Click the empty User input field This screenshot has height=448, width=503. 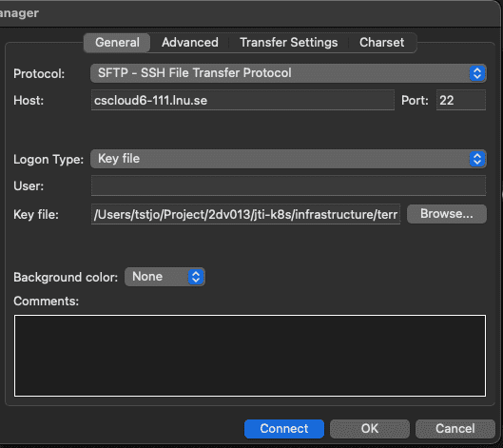tap(288, 185)
